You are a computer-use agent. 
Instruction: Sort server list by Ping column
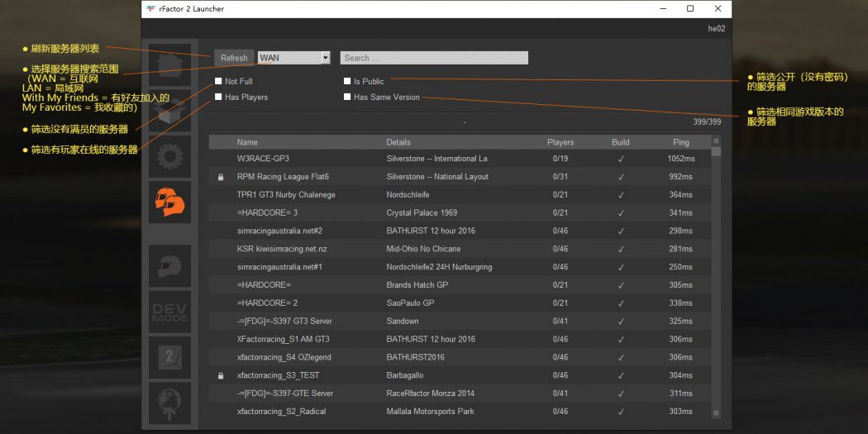pos(681,142)
